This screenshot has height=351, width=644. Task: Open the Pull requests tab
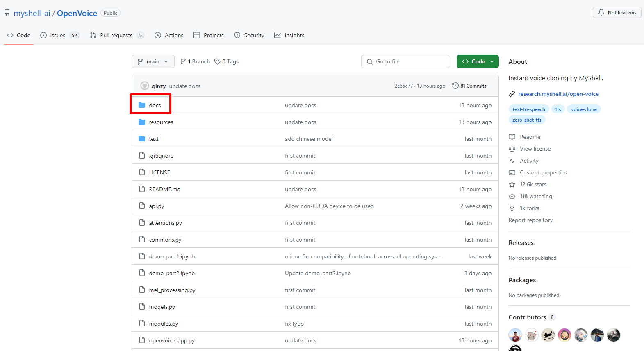pos(117,35)
